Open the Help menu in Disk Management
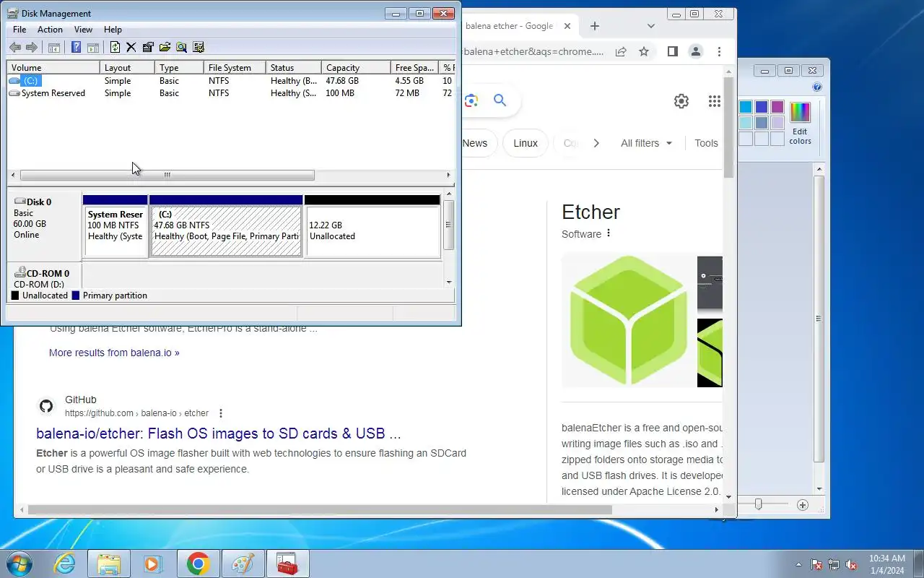924x578 pixels. pyautogui.click(x=113, y=30)
